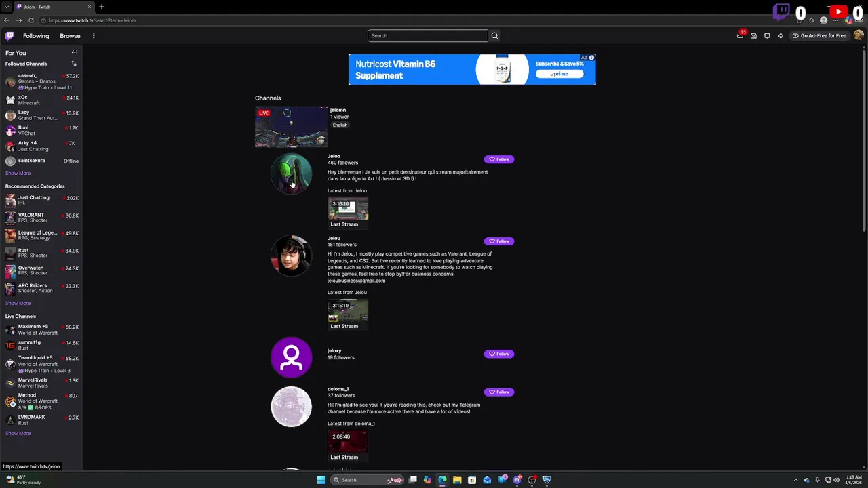Screen dimensions: 868x488
Task: Click the Get Bits icon
Action: (x=781, y=35)
